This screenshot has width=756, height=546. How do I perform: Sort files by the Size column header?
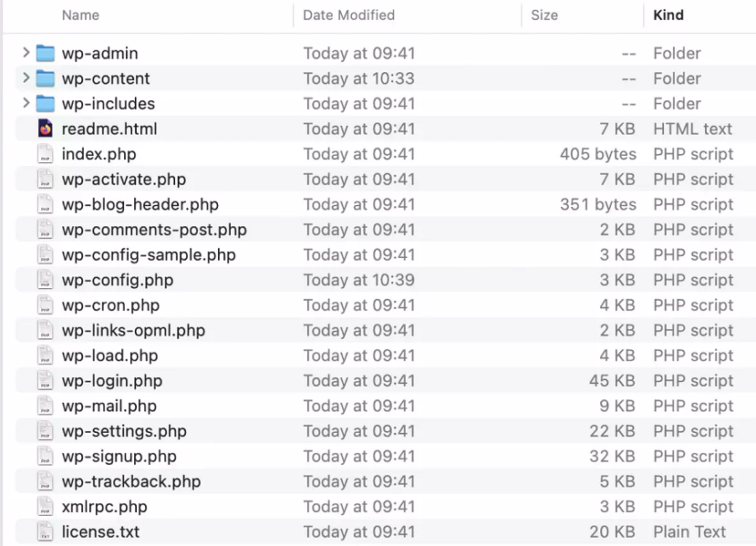(544, 15)
